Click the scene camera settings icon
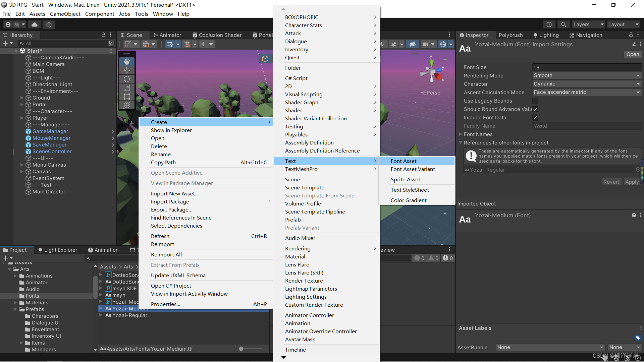This screenshot has width=644, height=362. (x=425, y=44)
